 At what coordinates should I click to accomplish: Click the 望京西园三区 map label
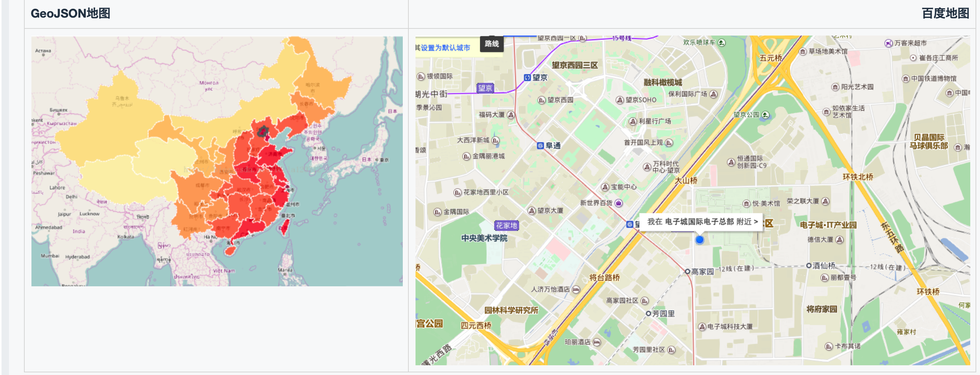coord(575,65)
